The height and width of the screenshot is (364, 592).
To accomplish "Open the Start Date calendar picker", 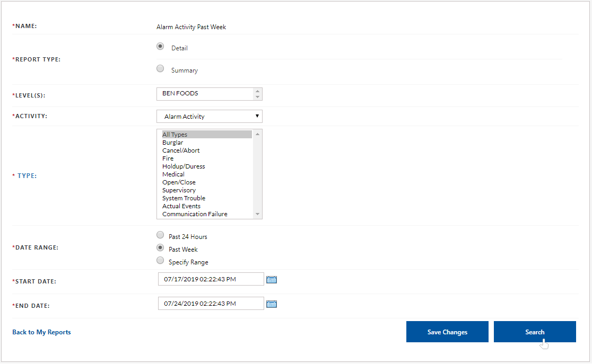I will coord(272,280).
